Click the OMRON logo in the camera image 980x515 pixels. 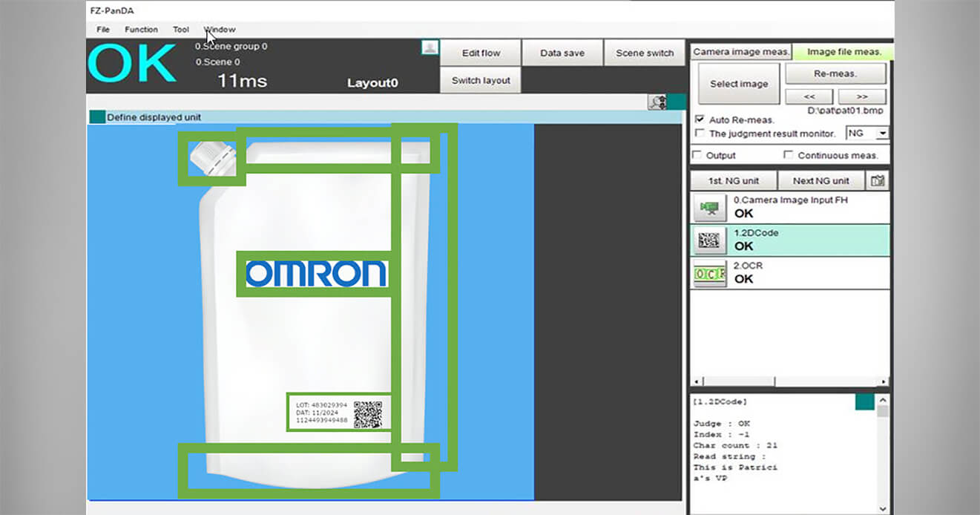pos(316,274)
